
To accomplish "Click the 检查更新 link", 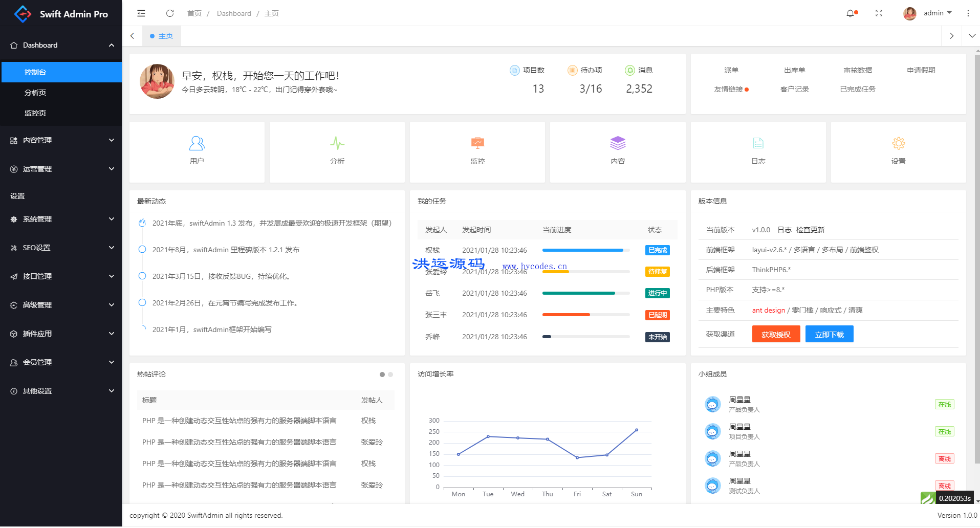I will pos(810,230).
